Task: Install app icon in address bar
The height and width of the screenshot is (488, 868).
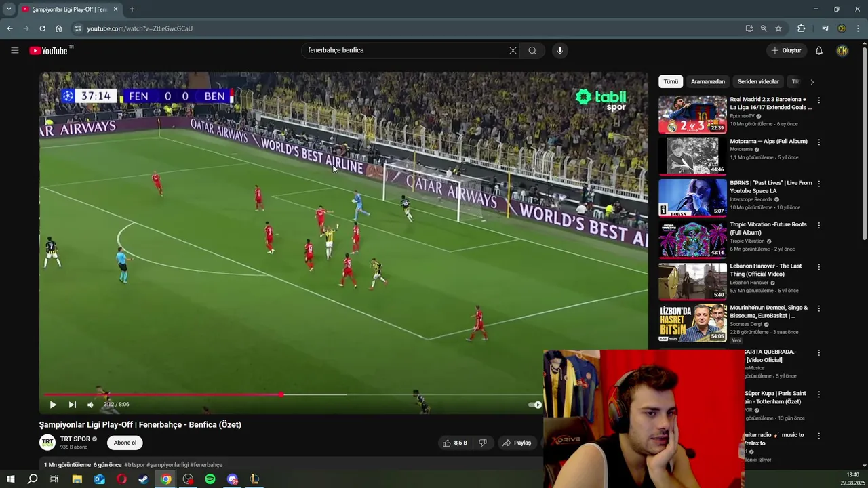Action: (x=749, y=28)
